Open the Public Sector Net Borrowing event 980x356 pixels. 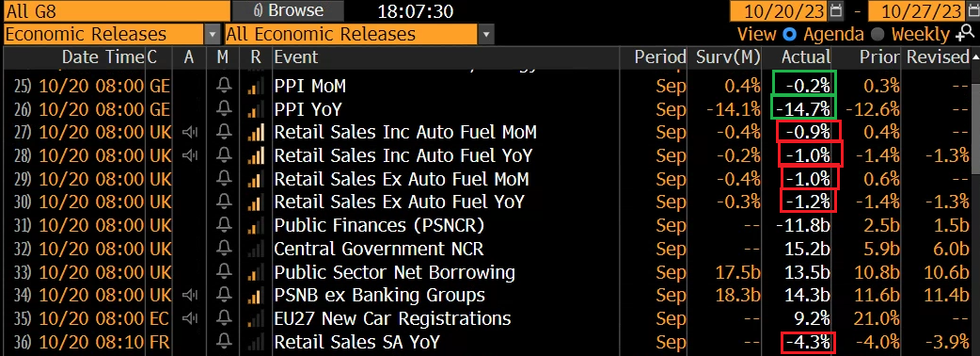pos(395,273)
